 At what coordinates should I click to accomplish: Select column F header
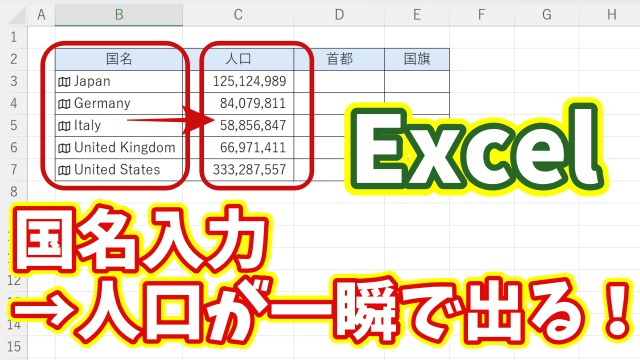482,15
